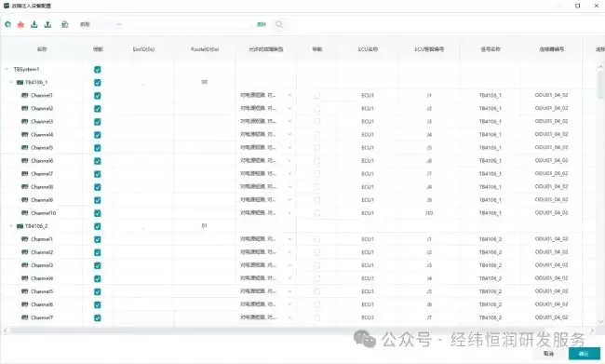Check the empty box in TB4106_1 Channel1 row
605x364 pixels.
(316, 95)
